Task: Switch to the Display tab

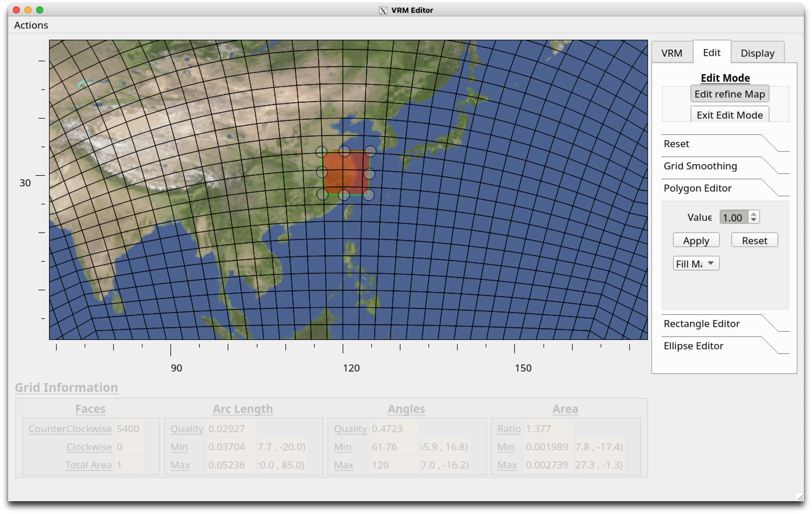Action: pyautogui.click(x=757, y=53)
